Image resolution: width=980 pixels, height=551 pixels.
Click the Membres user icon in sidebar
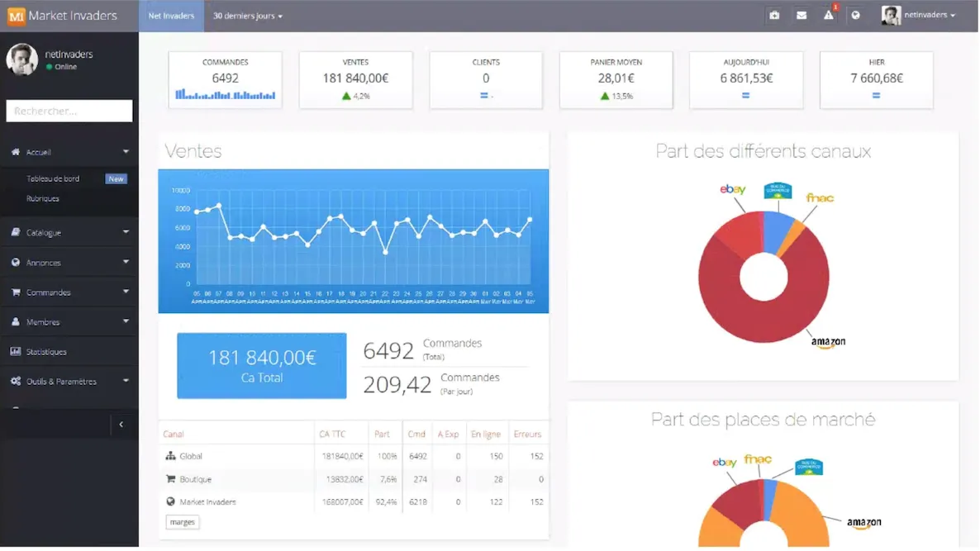16,322
